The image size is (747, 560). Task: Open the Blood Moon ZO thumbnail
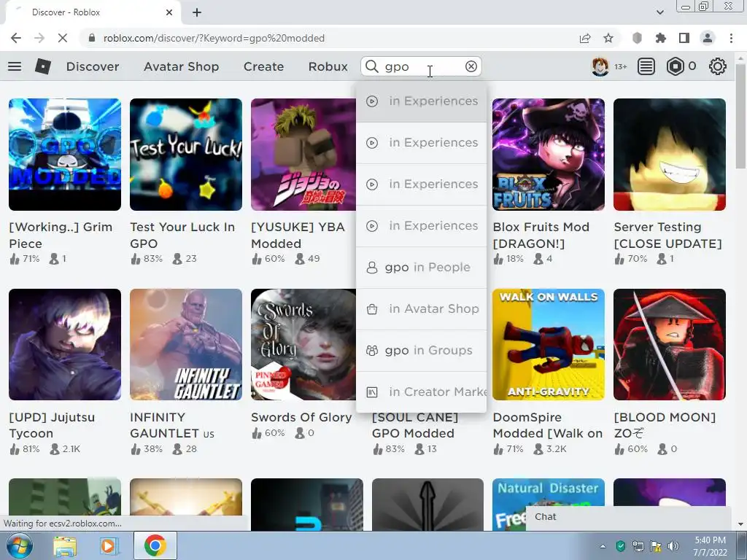click(x=670, y=344)
